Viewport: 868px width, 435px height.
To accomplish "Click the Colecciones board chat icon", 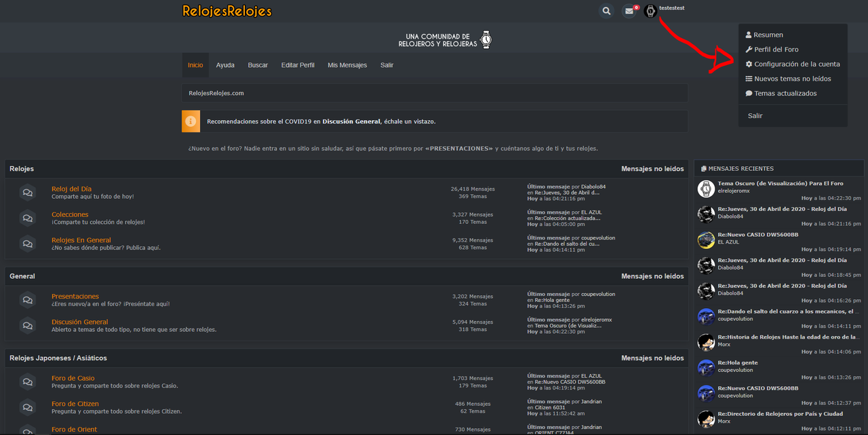I will [x=27, y=219].
